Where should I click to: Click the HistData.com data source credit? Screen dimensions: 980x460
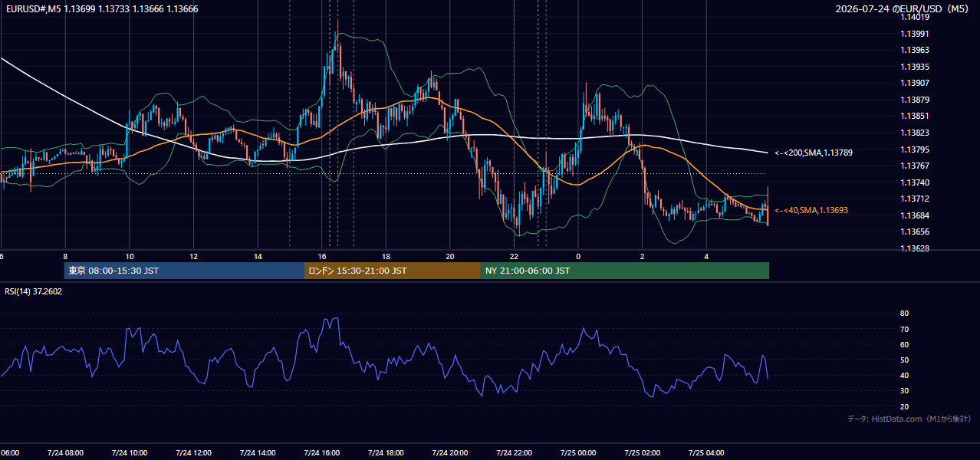click(x=909, y=419)
